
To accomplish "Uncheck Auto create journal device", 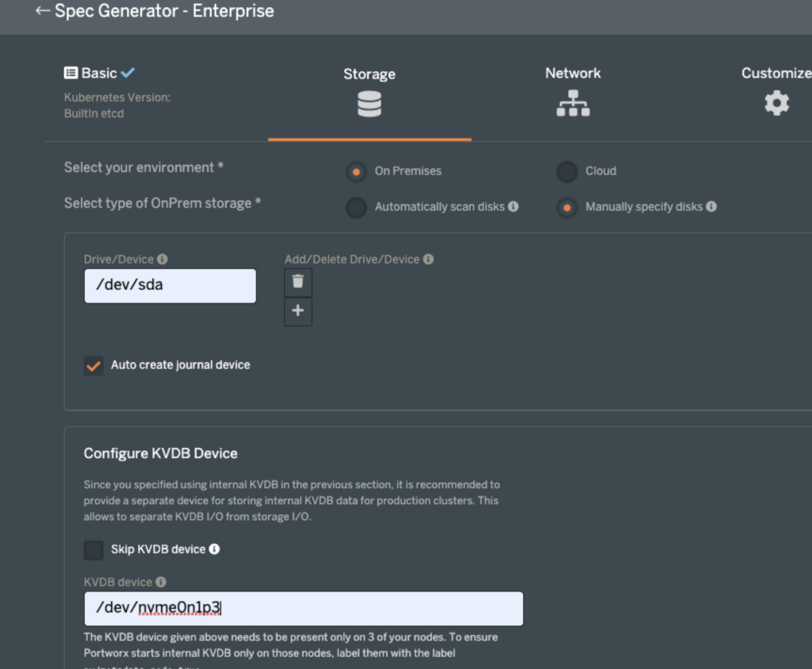I will point(94,365).
